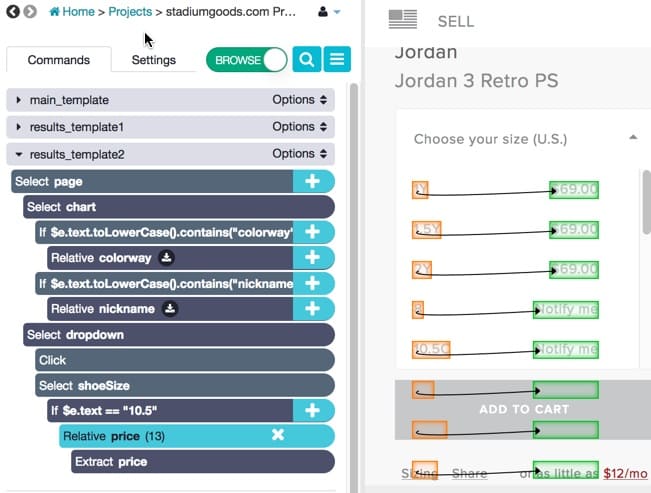Viewport: 651px width, 493px height.
Task: Remove Relative price command with X icon
Action: coord(278,435)
